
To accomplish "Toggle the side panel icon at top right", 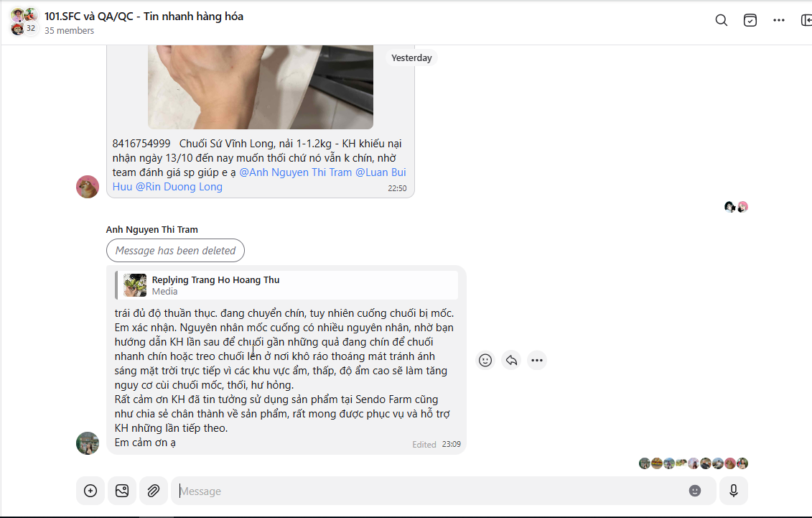I will click(x=806, y=20).
